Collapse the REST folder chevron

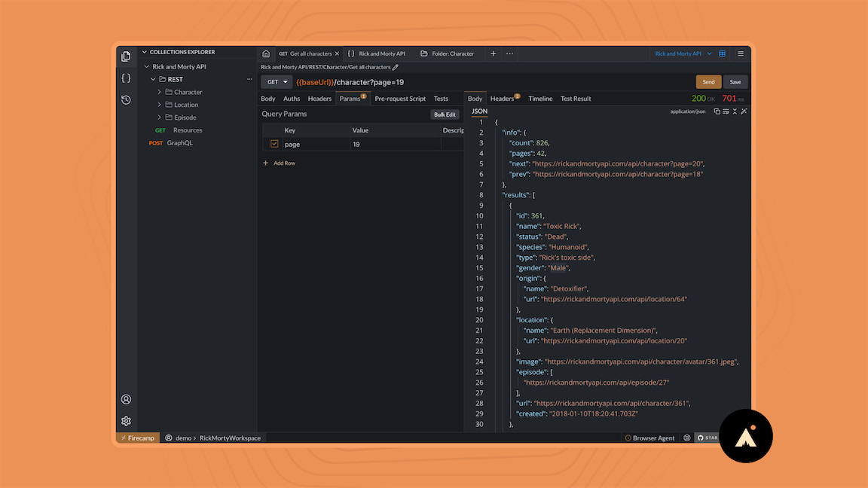[x=153, y=79]
